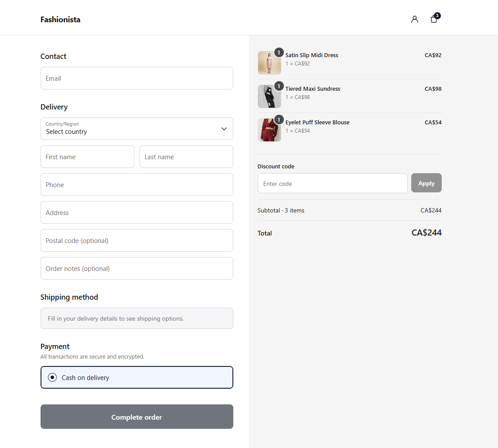Expand the Country/Region dropdown chevron
Viewport: 498px width, 448px height.
point(224,129)
